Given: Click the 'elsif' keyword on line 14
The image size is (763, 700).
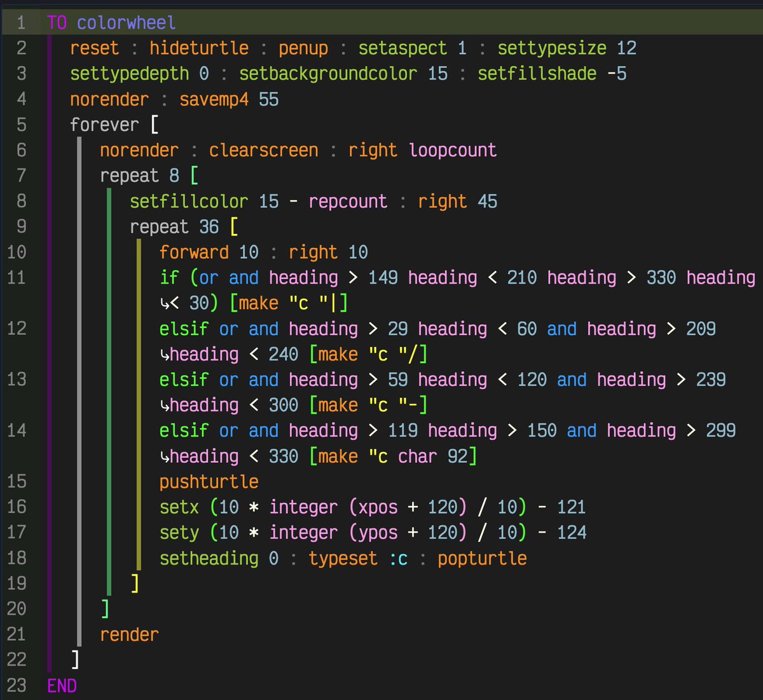Looking at the screenshot, I should pyautogui.click(x=184, y=430).
